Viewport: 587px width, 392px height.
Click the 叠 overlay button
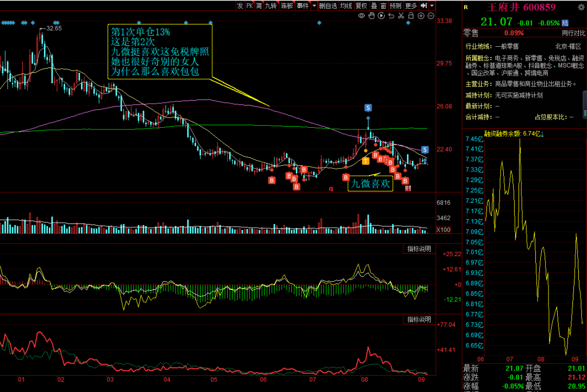pyautogui.click(x=374, y=5)
